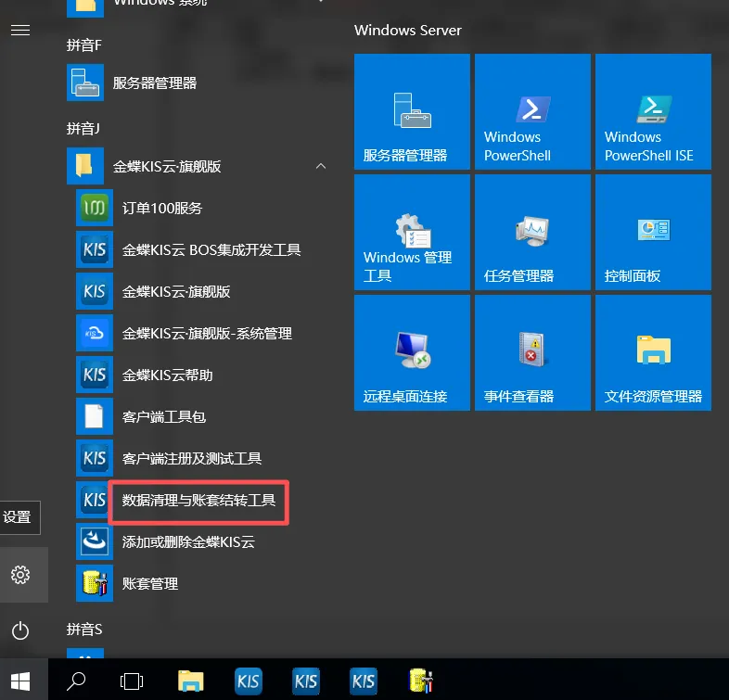Click the 服务器管理器 icon in app list

(85, 83)
